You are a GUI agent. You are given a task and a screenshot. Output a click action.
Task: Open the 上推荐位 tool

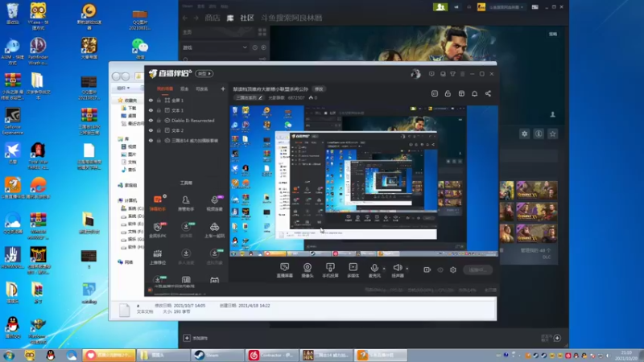[x=158, y=257]
